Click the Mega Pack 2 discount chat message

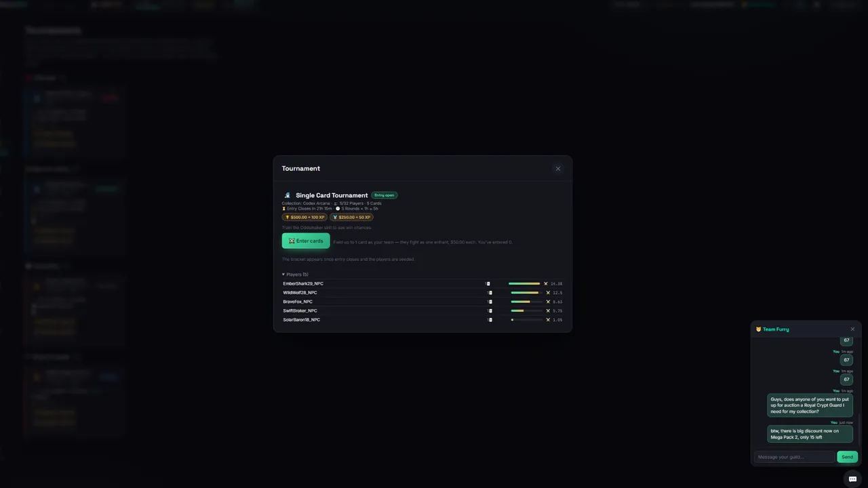[810, 434]
